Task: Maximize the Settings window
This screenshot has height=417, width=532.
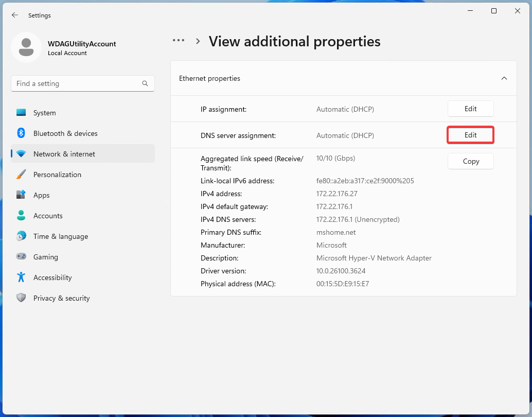Action: (493, 11)
